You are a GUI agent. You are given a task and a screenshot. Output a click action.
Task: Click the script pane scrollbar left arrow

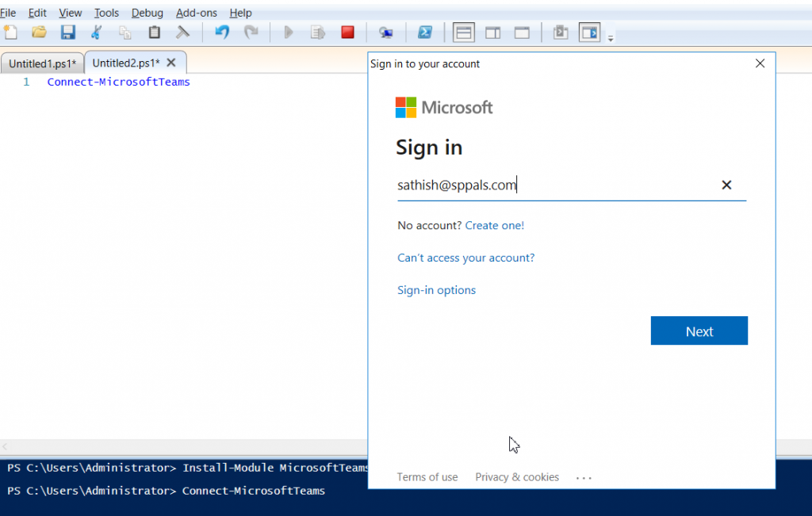coord(5,447)
